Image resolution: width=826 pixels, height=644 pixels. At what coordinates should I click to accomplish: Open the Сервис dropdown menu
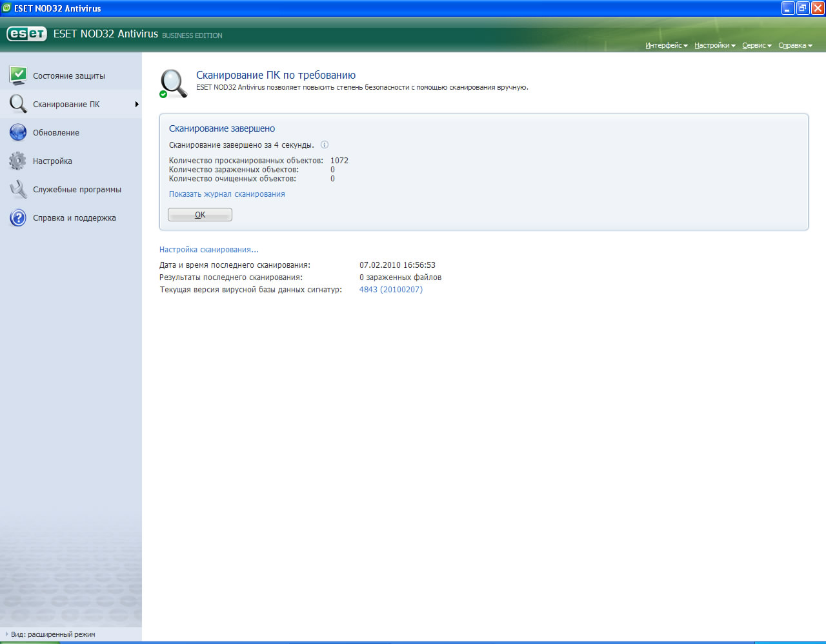point(757,45)
